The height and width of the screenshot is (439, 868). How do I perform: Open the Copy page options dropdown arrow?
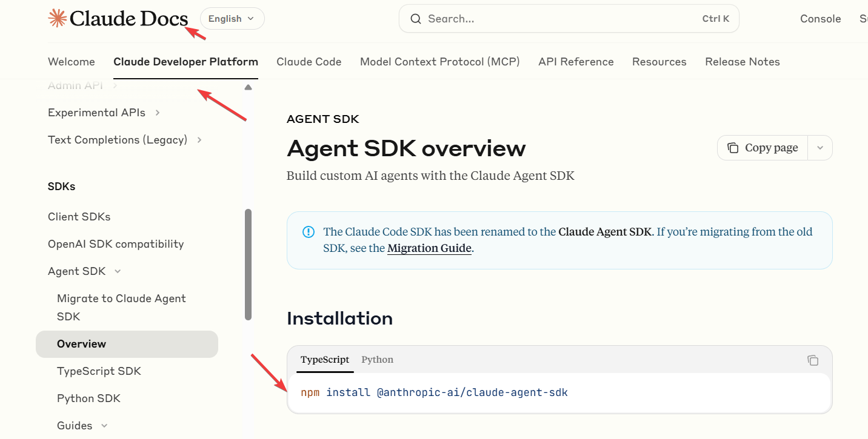pos(820,147)
